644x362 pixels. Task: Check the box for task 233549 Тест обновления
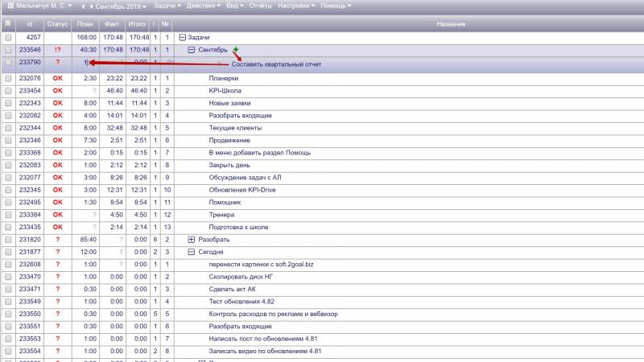[x=8, y=302]
